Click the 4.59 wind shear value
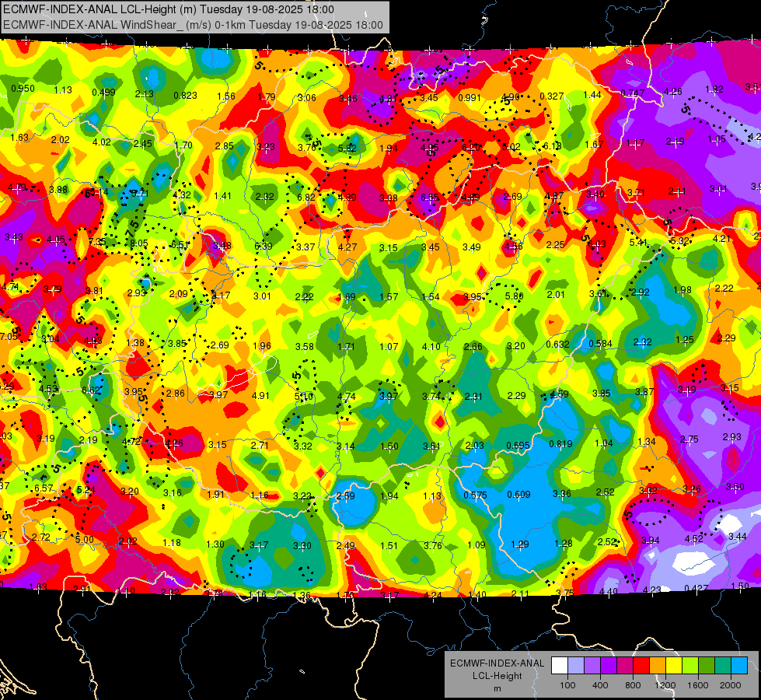This screenshot has height=700, width=761. [x=559, y=394]
